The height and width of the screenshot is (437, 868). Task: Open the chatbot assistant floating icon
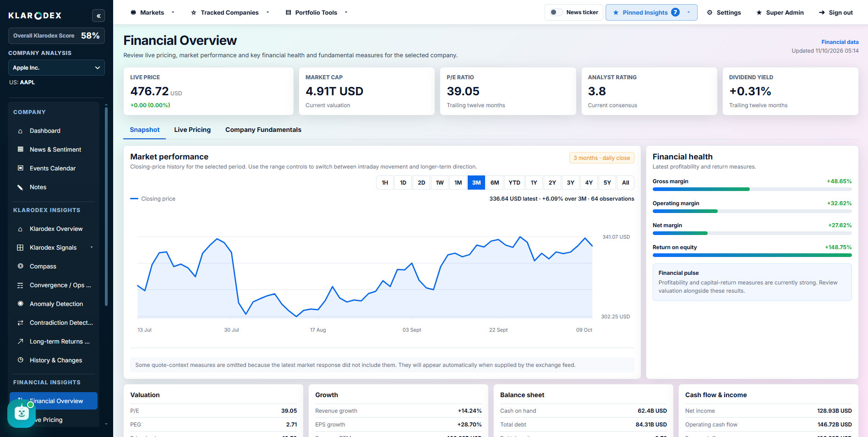click(x=21, y=414)
